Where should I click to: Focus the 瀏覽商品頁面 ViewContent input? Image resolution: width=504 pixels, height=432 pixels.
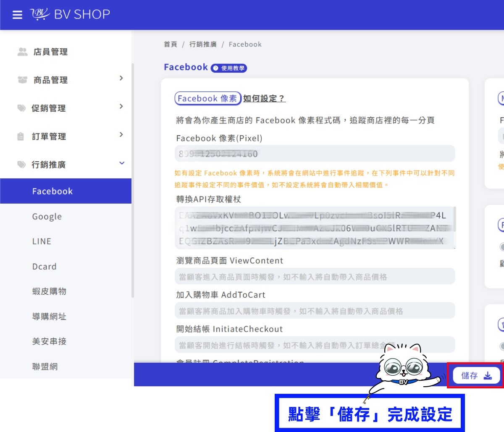[315, 277]
